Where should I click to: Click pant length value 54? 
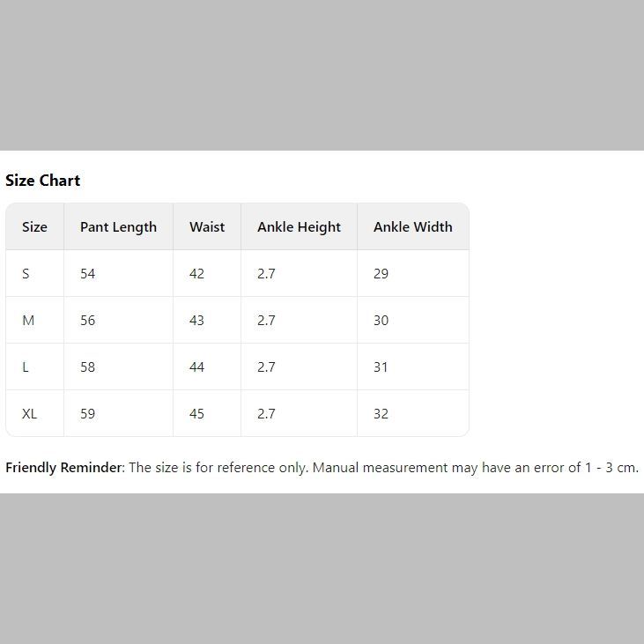tap(87, 274)
